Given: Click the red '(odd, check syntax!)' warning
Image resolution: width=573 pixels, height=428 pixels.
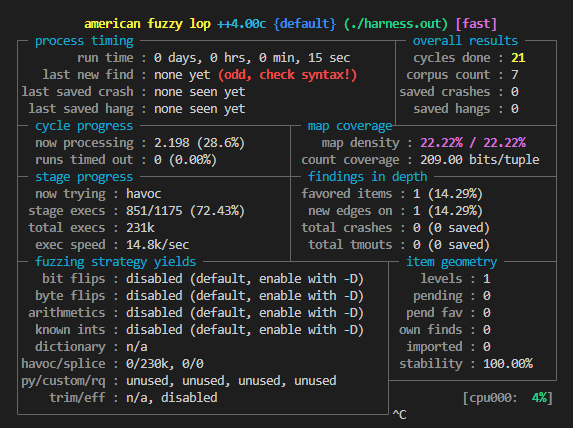Looking at the screenshot, I should click(x=288, y=75).
